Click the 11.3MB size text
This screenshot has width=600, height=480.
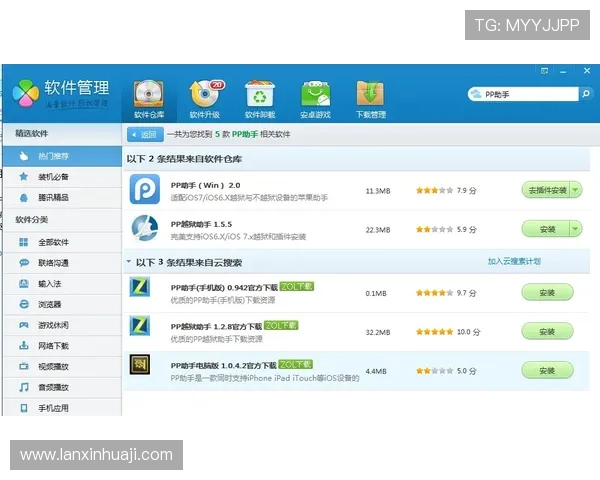tap(378, 191)
